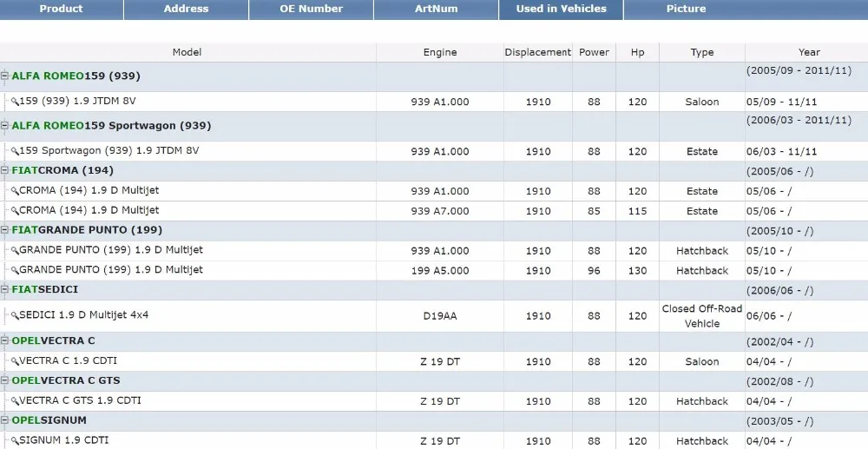Select the OPEL VECTRA C group title
The width and height of the screenshot is (868, 449).
pyautogui.click(x=53, y=340)
